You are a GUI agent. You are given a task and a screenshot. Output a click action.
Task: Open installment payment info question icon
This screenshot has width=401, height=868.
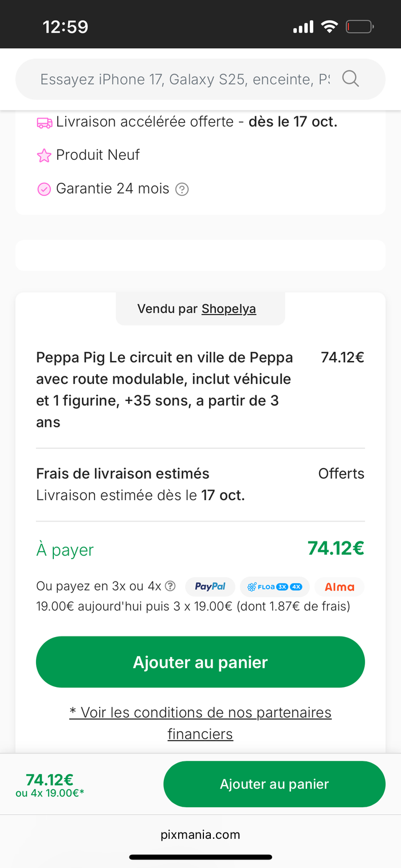pos(170,586)
